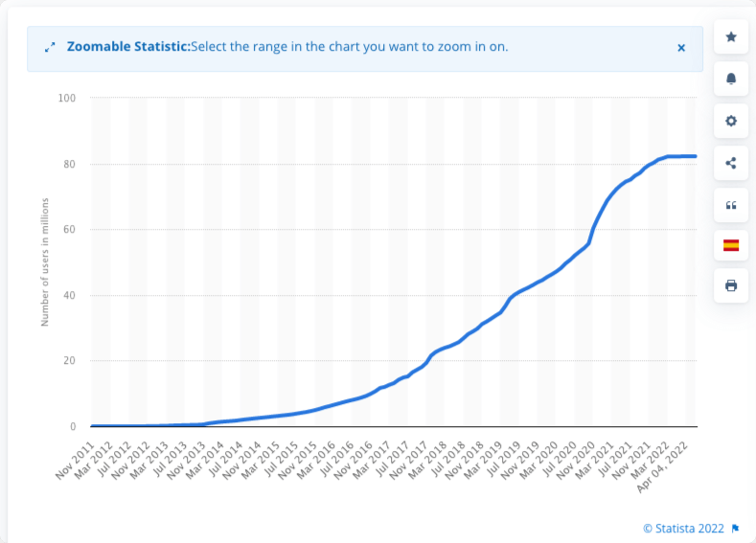
Task: Click the 100 y-axis value
Action: pos(67,99)
